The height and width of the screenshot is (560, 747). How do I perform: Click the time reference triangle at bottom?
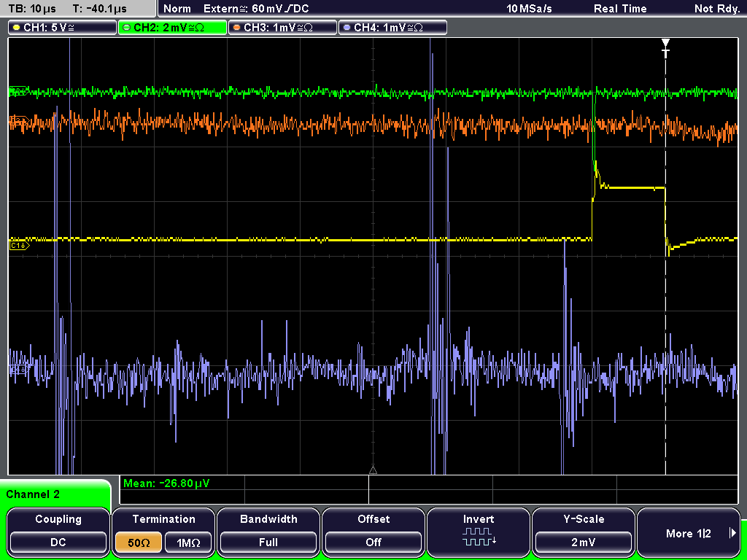point(373,470)
